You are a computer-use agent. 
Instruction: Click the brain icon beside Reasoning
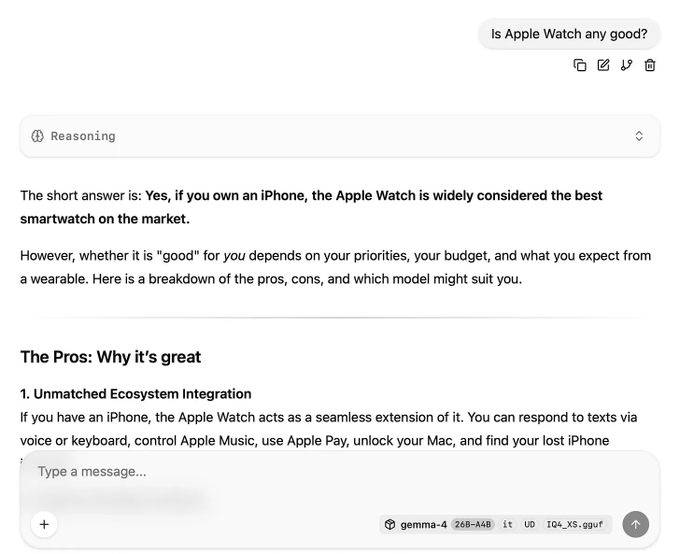(x=38, y=136)
